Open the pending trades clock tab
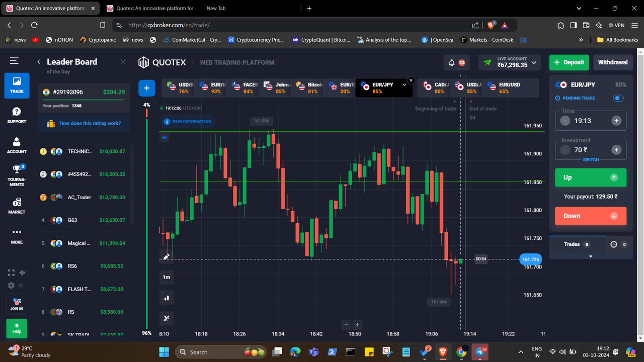This screenshot has height=362, width=644. (618, 244)
